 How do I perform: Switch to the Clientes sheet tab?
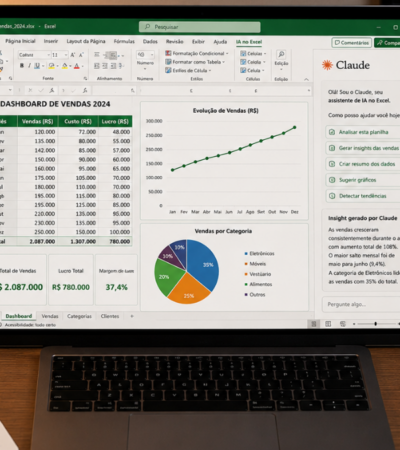pos(110,316)
